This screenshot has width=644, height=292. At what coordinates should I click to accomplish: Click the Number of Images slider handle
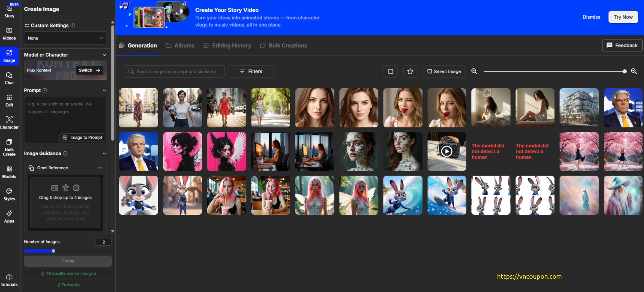(53, 251)
